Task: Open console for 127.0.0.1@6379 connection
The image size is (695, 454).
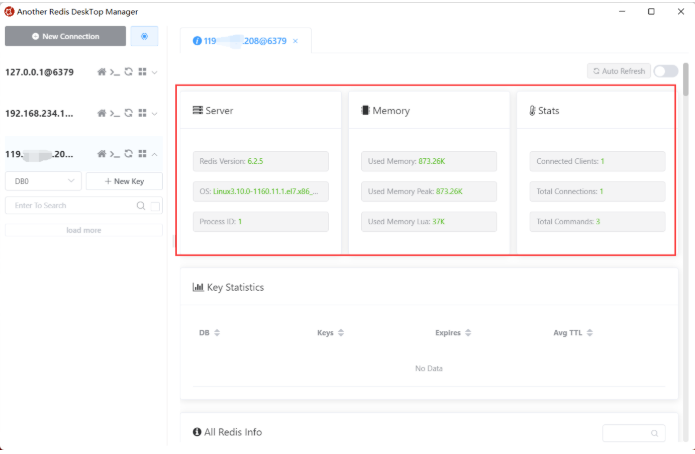Action: (115, 72)
